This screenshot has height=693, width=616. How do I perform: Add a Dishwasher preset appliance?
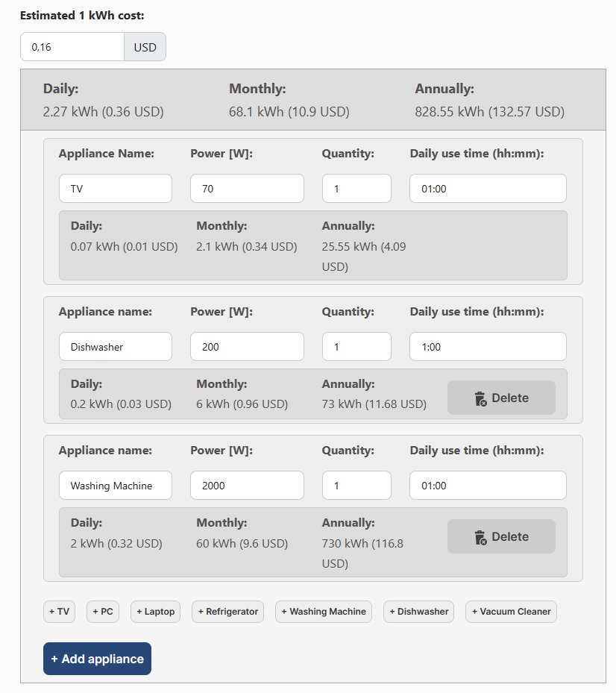coord(419,612)
